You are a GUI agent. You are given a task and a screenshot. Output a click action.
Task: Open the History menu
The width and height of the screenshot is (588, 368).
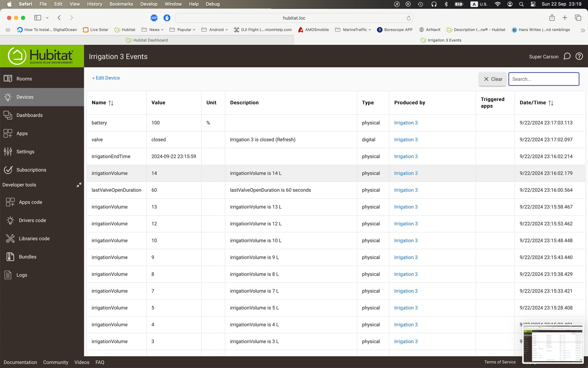pyautogui.click(x=94, y=4)
